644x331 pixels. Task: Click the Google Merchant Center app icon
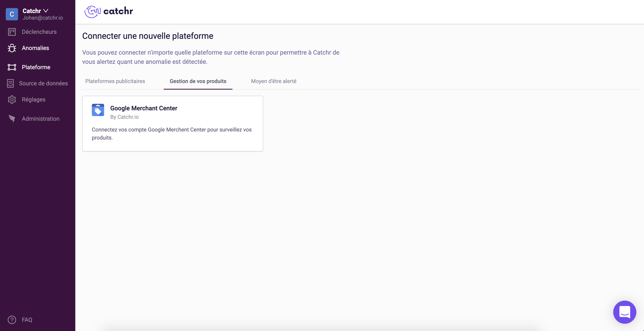pos(98,110)
